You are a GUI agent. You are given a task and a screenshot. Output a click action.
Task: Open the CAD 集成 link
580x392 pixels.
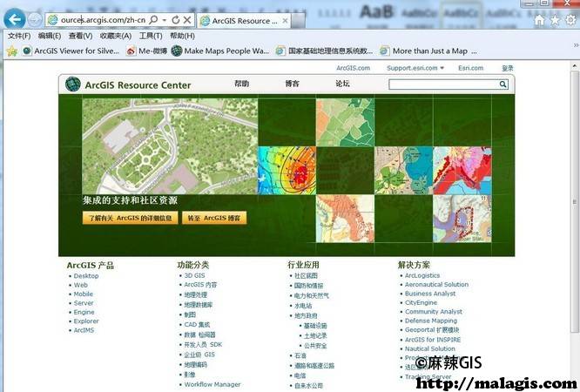pos(197,325)
